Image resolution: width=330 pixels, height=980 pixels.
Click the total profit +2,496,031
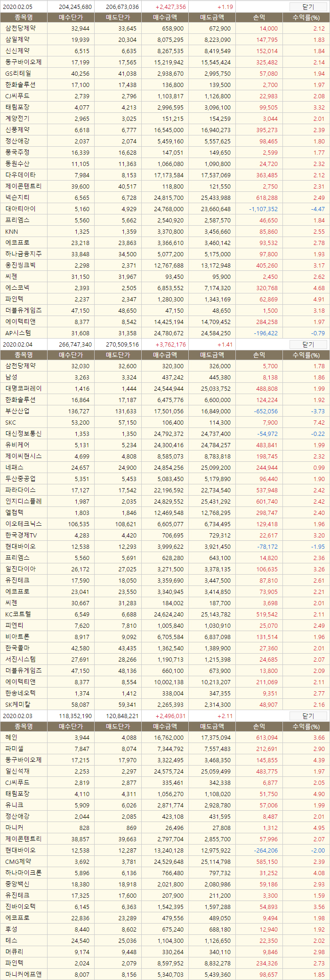coord(170,716)
